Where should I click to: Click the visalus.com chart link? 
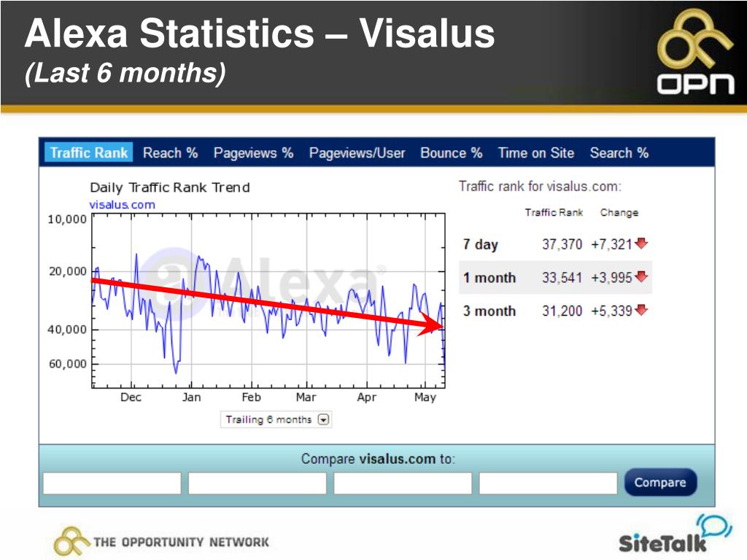[x=123, y=205]
